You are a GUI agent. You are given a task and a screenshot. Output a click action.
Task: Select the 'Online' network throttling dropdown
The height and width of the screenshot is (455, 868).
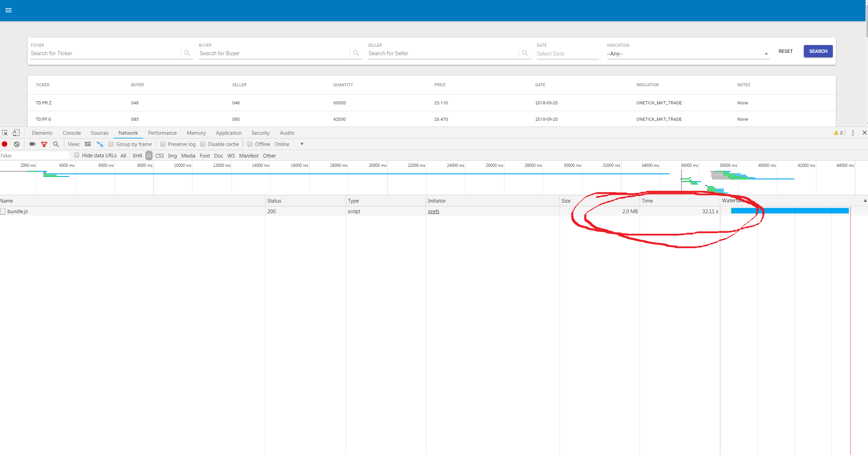(288, 144)
